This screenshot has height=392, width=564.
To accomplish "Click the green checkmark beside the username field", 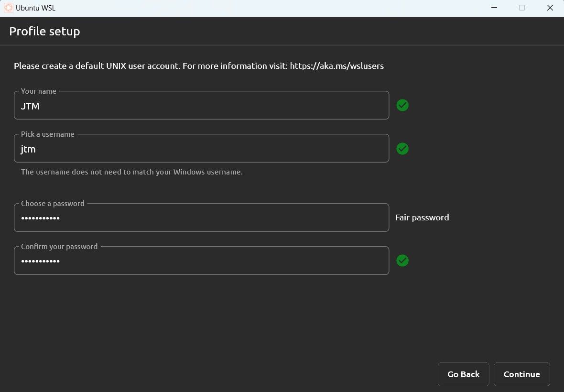I will coord(402,149).
